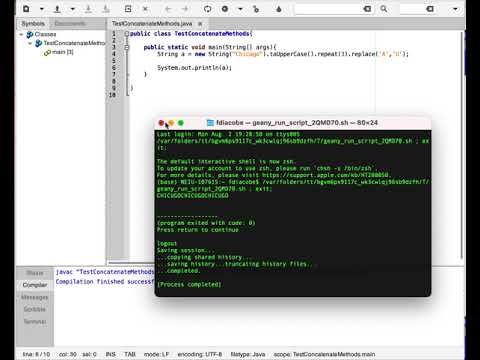Open the Messages bottom panel tab
The height and width of the screenshot is (360, 480).
(x=35, y=297)
